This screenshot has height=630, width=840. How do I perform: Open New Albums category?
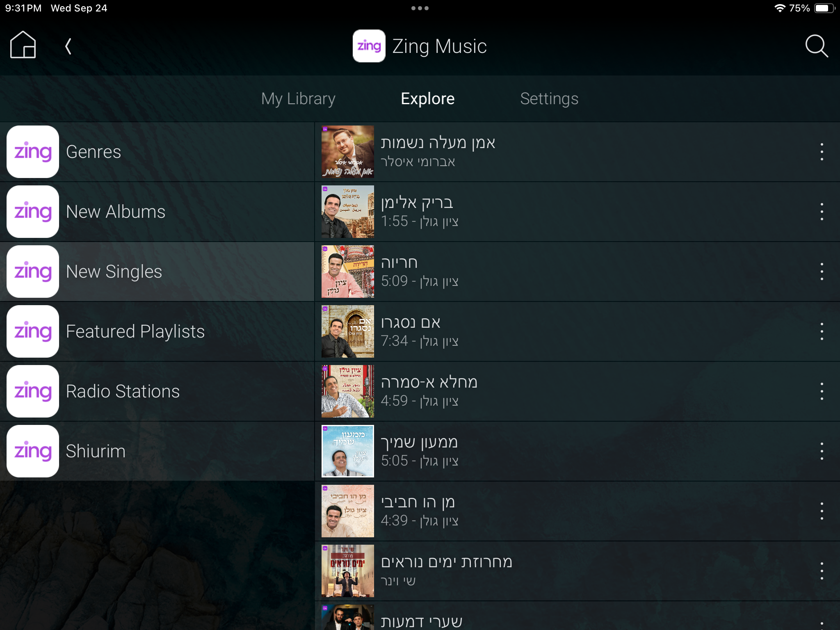pos(157,212)
